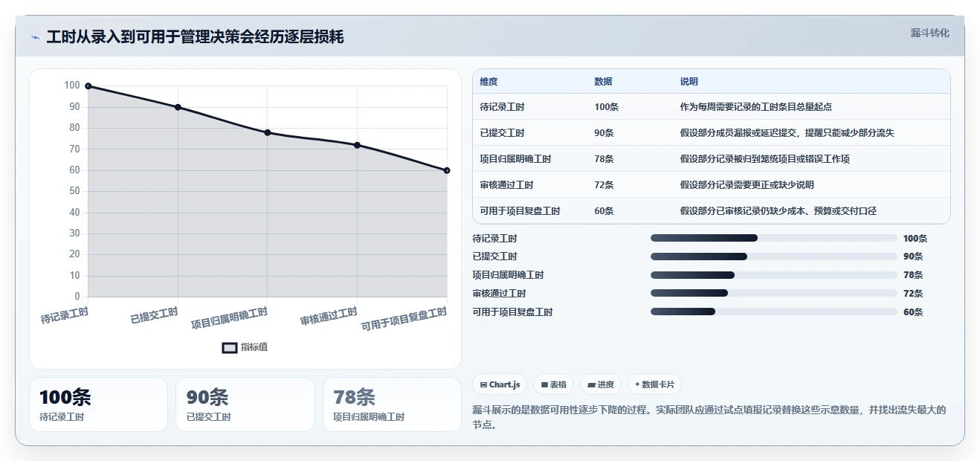Click the chart data point above 审核通过工时
The height and width of the screenshot is (461, 980).
[357, 145]
